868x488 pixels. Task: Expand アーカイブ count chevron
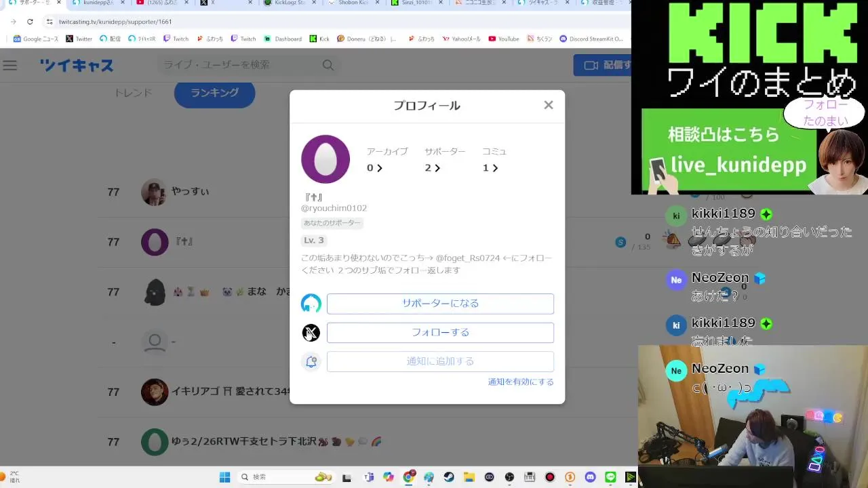click(379, 168)
